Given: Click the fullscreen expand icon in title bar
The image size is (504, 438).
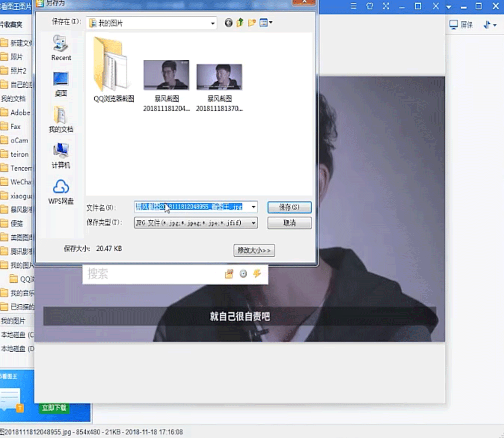Looking at the screenshot, I should point(386,6).
